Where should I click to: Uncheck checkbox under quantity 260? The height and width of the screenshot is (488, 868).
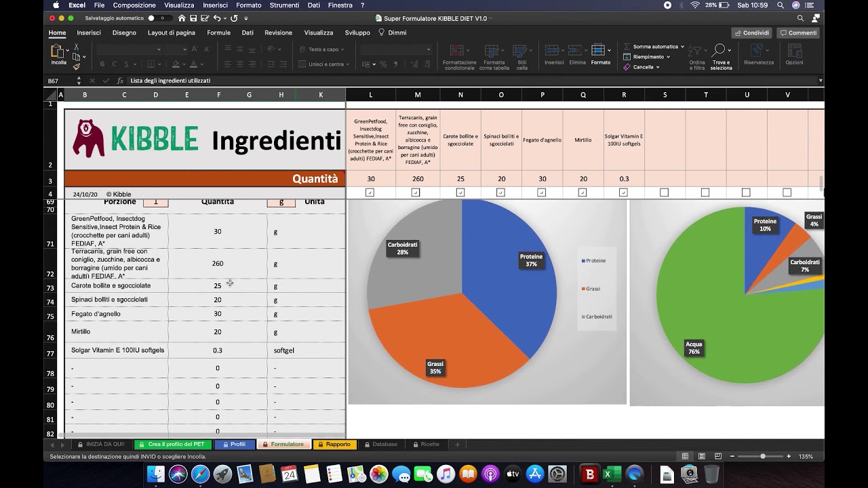pos(416,192)
